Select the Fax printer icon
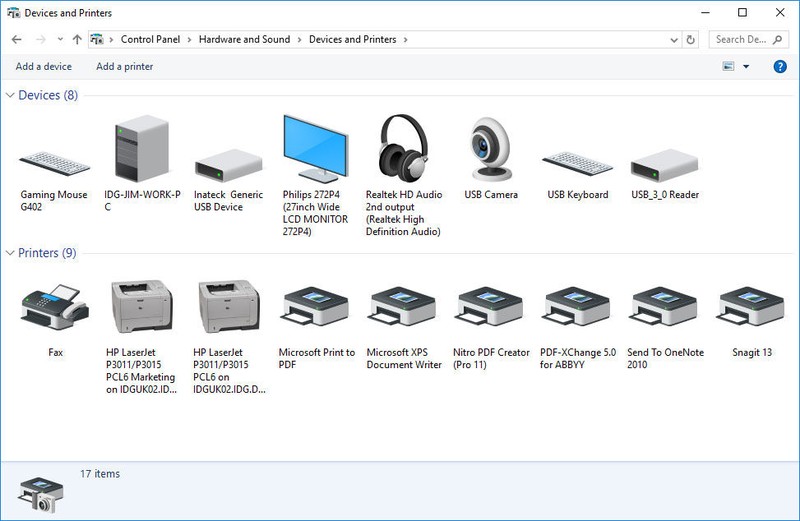The width and height of the screenshot is (800, 521). tap(55, 308)
